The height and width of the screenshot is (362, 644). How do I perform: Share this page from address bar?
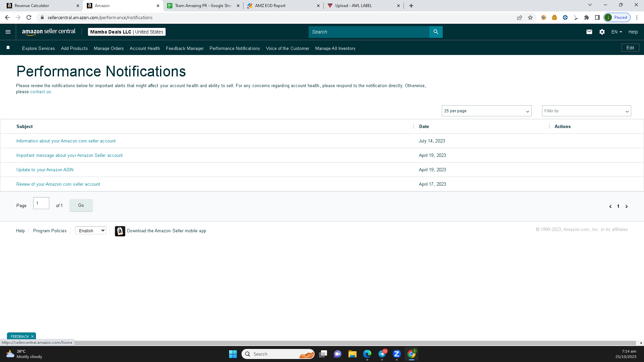[x=520, y=17]
